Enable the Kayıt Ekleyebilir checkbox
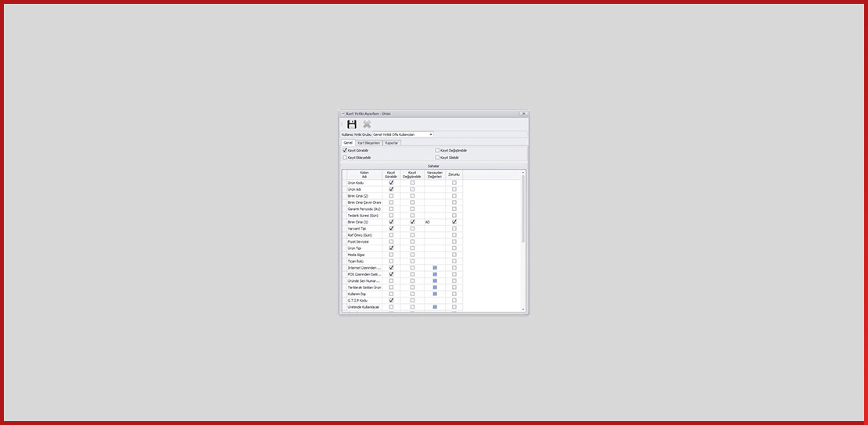Image resolution: width=868 pixels, height=425 pixels. (x=345, y=157)
